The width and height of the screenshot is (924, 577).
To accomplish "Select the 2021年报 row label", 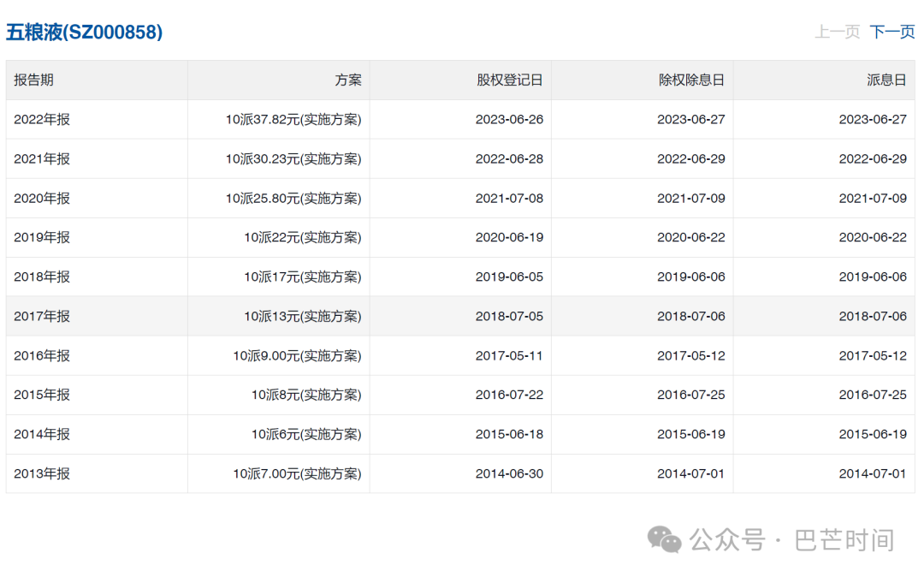I will click(42, 159).
